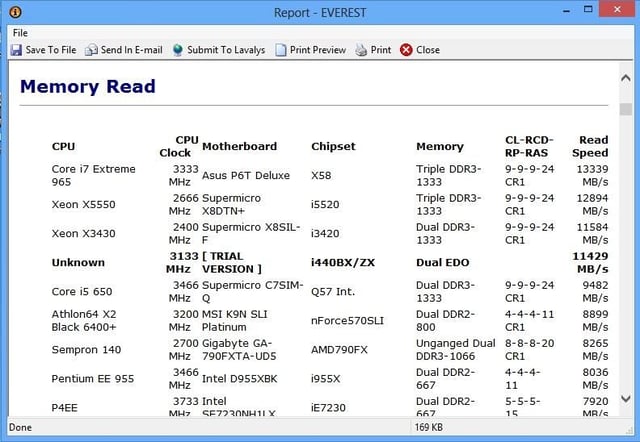Image resolution: width=640 pixels, height=442 pixels.
Task: Click the Print printer icon
Action: pyautogui.click(x=361, y=50)
